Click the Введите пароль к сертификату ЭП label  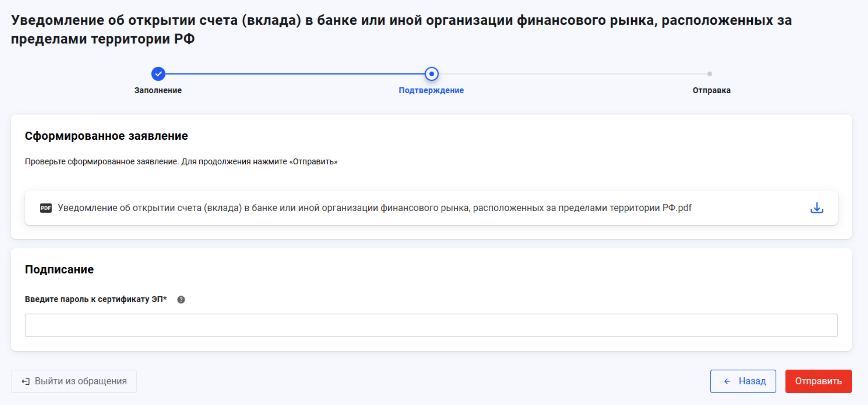95,299
